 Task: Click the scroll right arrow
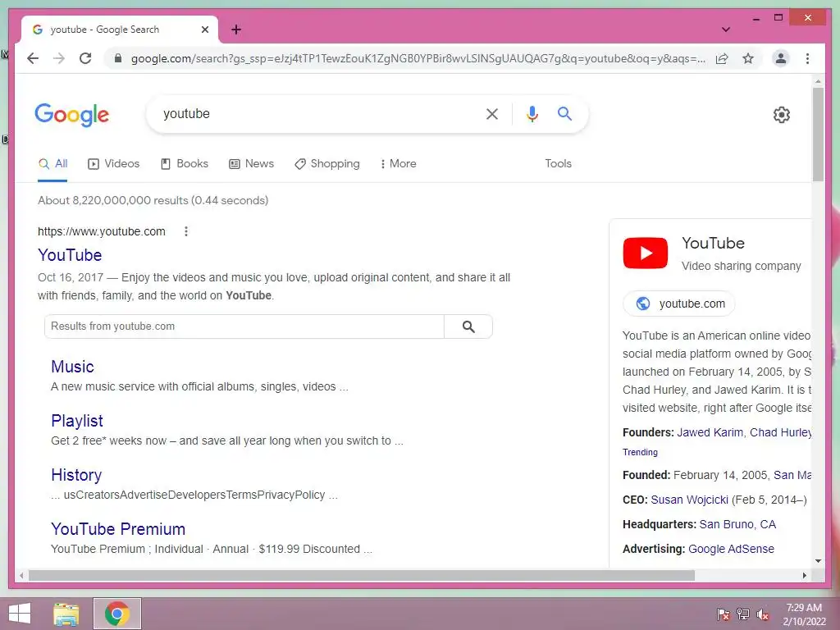point(804,575)
